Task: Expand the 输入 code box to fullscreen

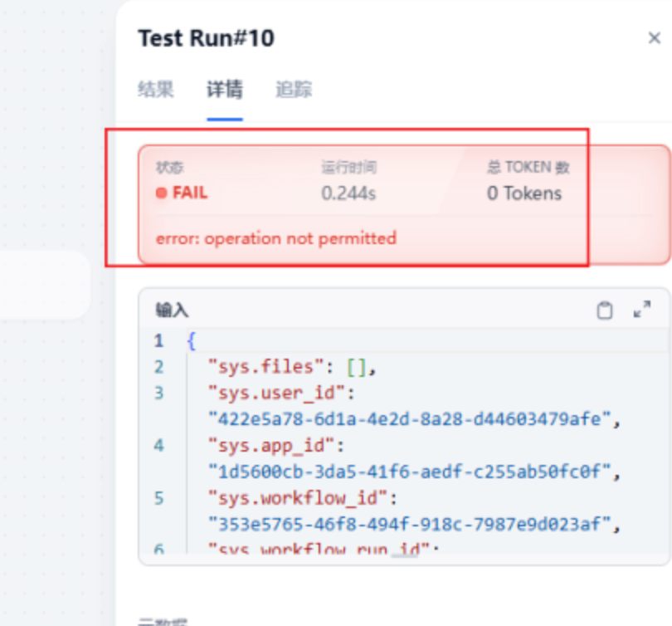Action: 642,309
